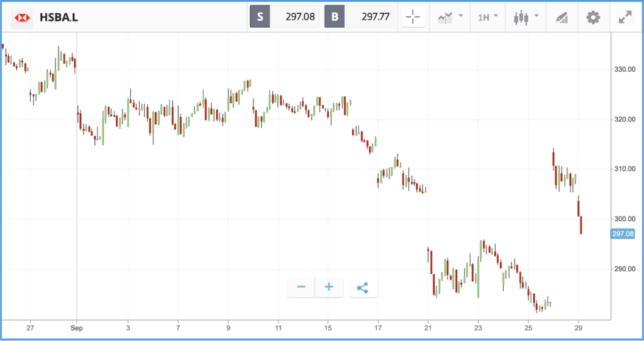Click the HSBA.L ticker label
This screenshot has width=644, height=341.
tap(59, 18)
